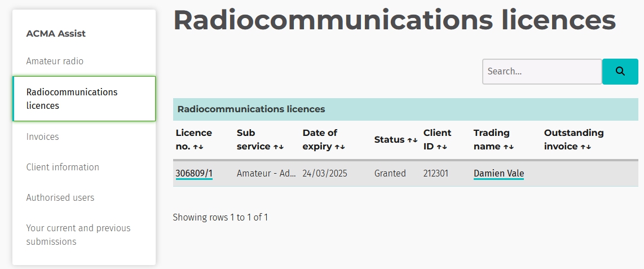Sort by Sub service column arrows
Viewport: 644px width, 269px height.
click(279, 147)
